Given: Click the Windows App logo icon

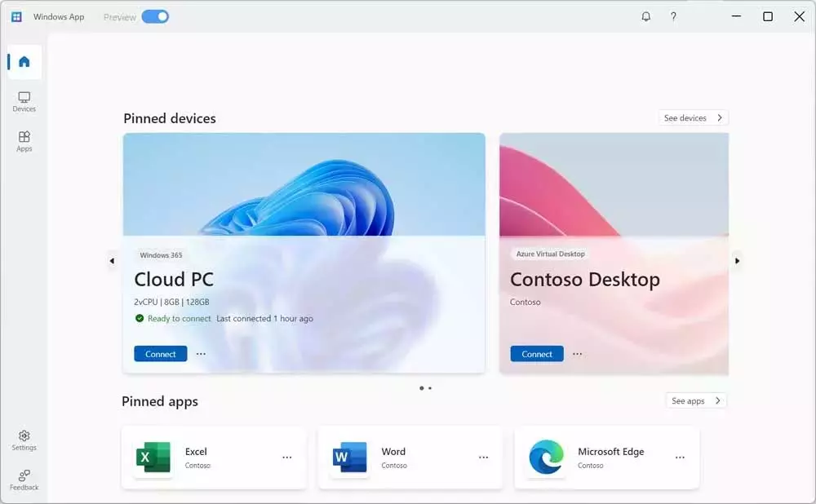Looking at the screenshot, I should 16,16.
